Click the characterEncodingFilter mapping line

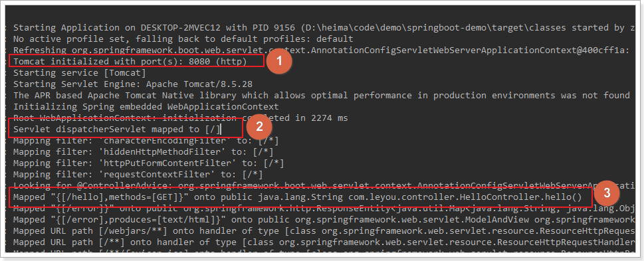point(146,141)
